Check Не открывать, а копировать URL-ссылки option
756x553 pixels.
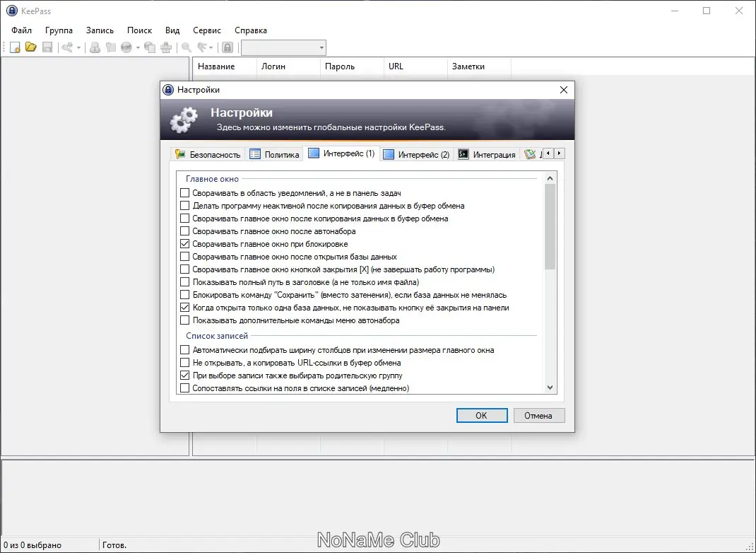[x=184, y=363]
